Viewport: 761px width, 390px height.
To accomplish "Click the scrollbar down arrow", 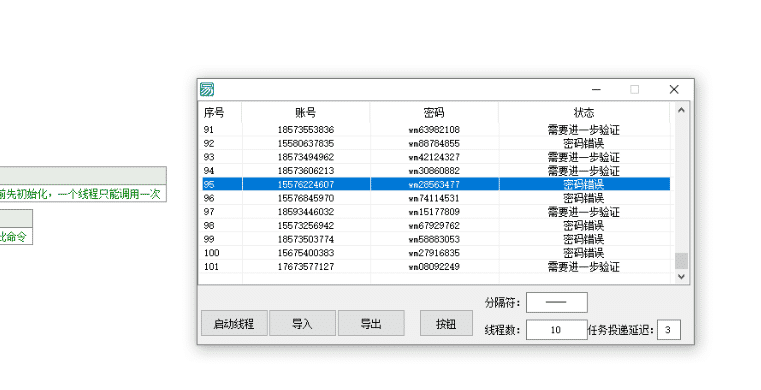I will point(681,276).
